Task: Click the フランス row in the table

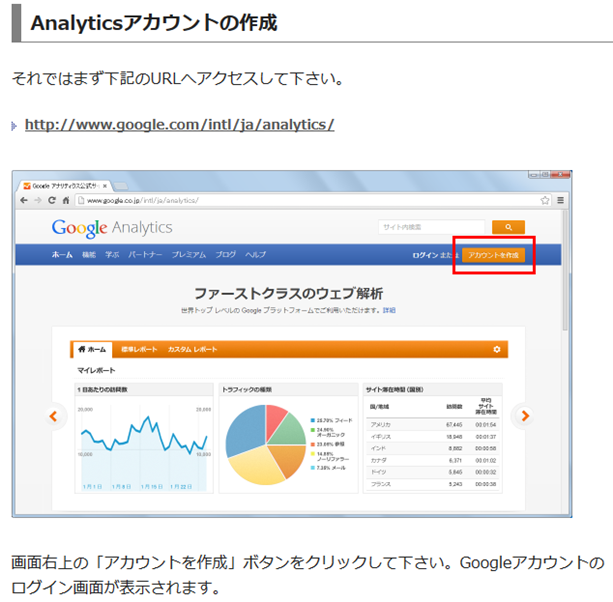Action: (433, 484)
